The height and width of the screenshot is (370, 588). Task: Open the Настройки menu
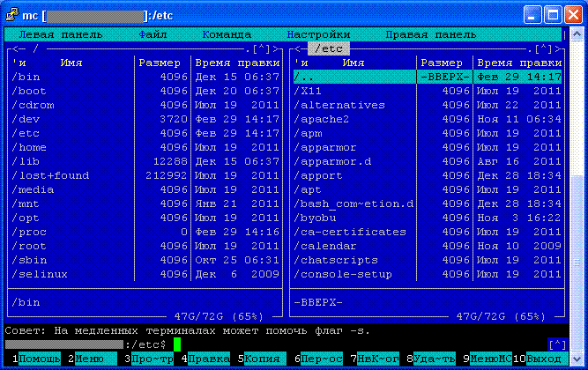319,35
